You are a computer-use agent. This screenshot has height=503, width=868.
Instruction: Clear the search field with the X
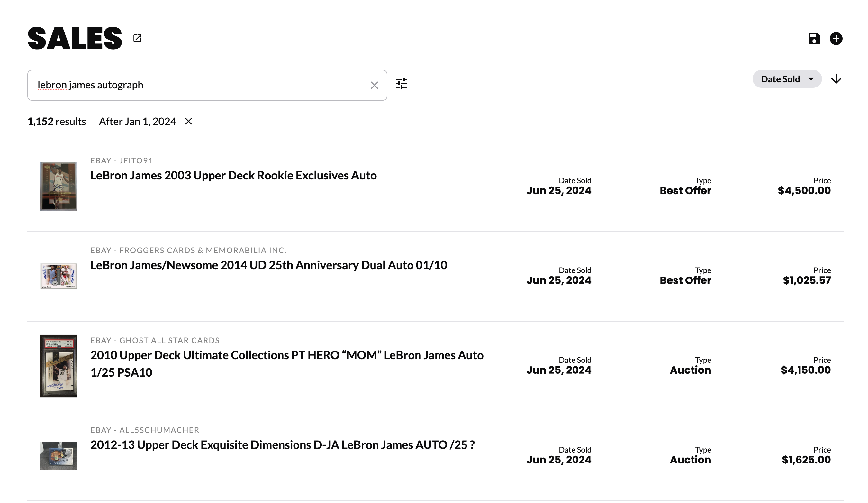(x=375, y=85)
